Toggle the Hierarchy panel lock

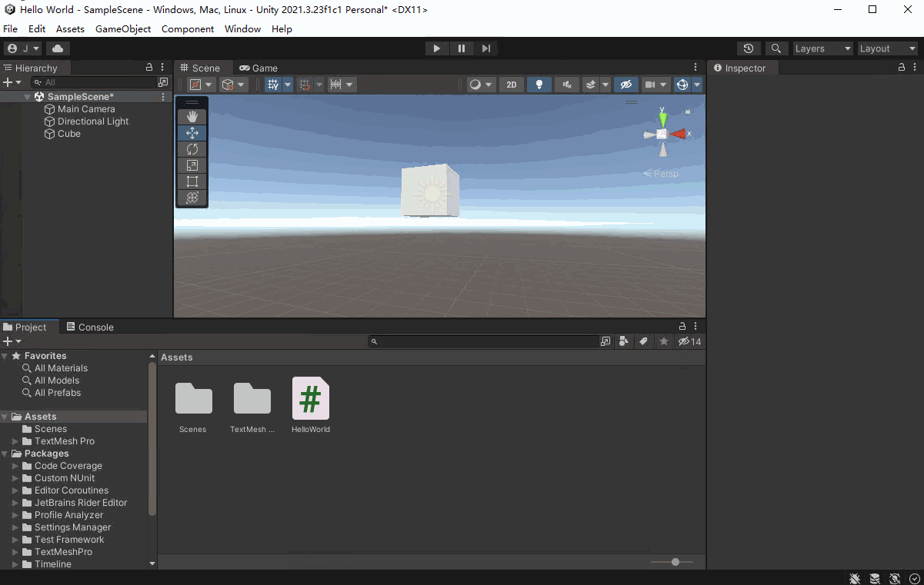coord(149,68)
